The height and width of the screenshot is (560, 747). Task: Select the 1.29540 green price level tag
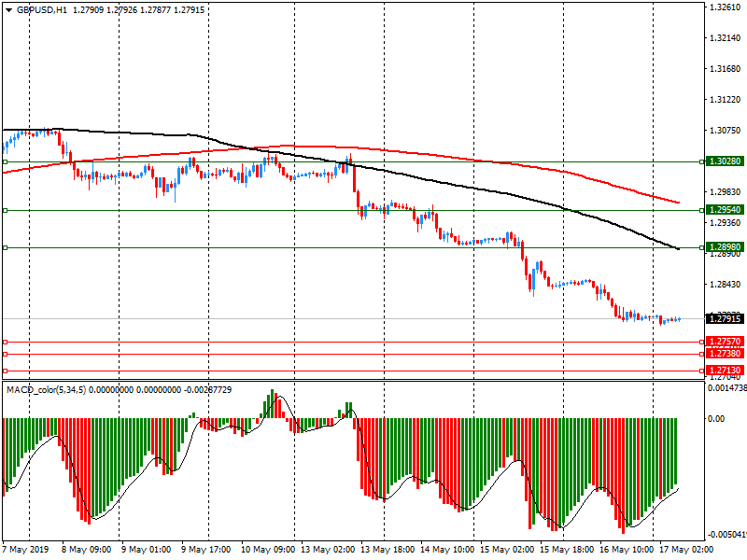725,210
